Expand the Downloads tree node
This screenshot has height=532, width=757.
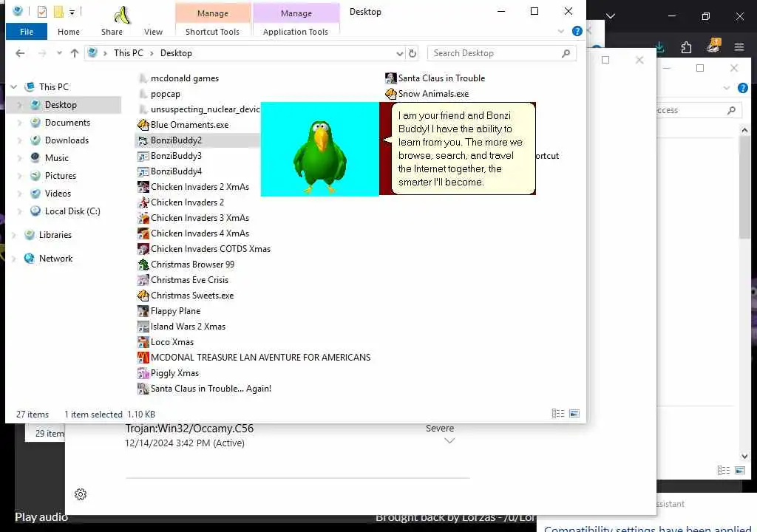click(20, 140)
